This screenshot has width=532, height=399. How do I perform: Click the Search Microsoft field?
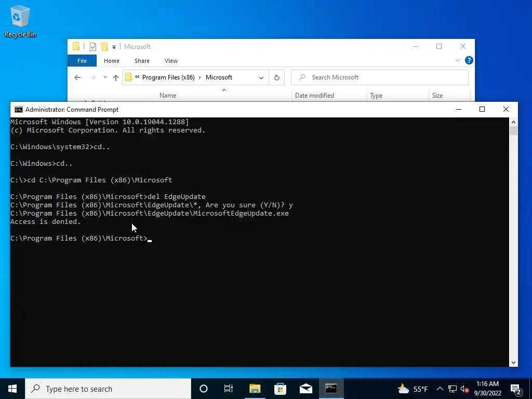[x=380, y=77]
